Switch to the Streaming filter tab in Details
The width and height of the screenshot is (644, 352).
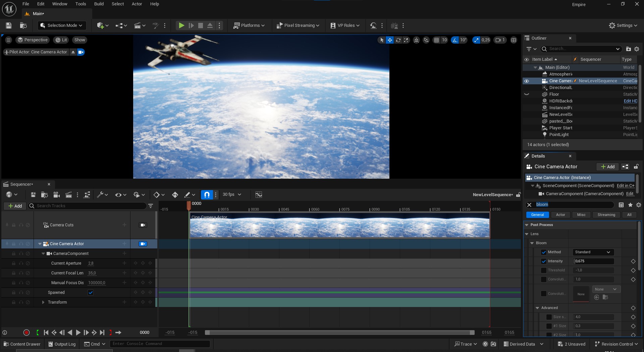click(x=606, y=215)
